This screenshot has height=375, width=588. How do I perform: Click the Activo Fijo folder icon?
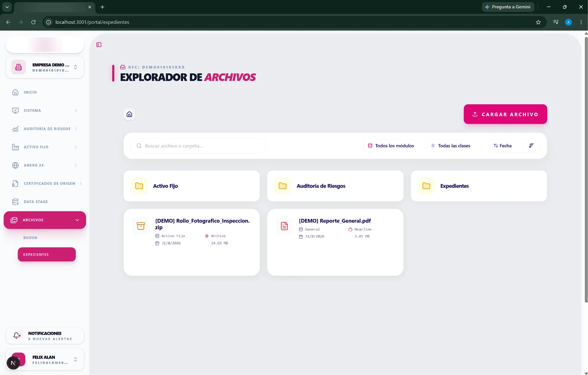(x=139, y=186)
